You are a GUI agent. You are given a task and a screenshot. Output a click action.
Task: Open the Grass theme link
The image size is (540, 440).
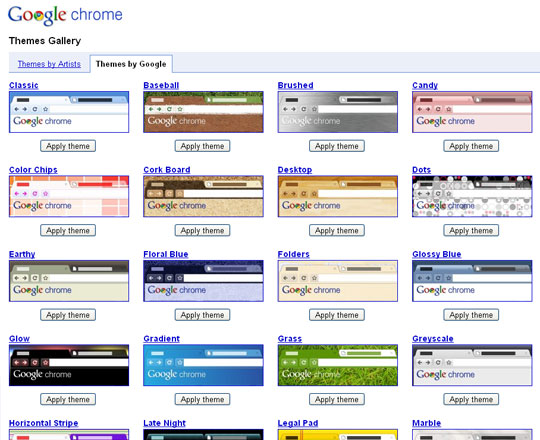(290, 338)
